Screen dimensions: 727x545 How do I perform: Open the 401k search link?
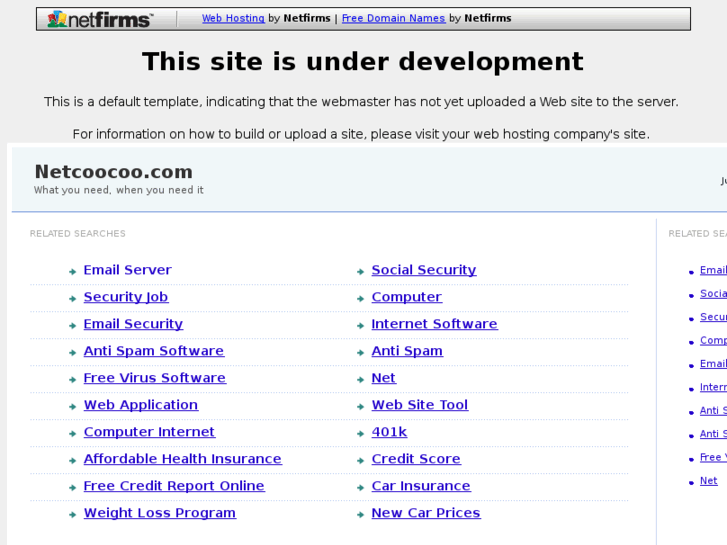(x=389, y=432)
